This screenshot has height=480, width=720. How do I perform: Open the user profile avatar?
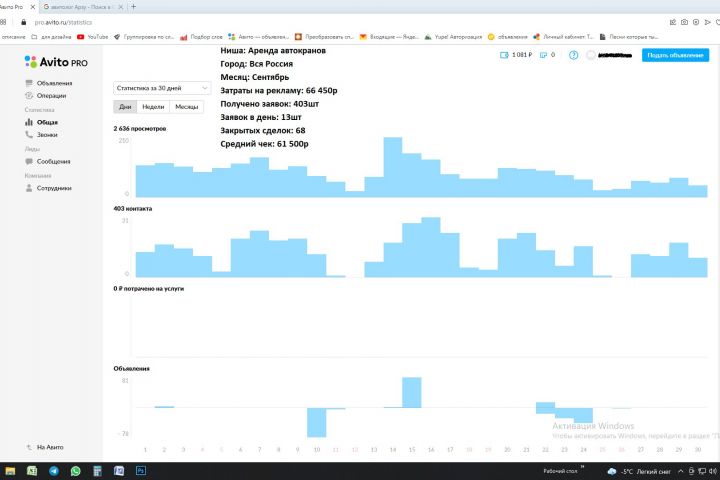click(591, 55)
